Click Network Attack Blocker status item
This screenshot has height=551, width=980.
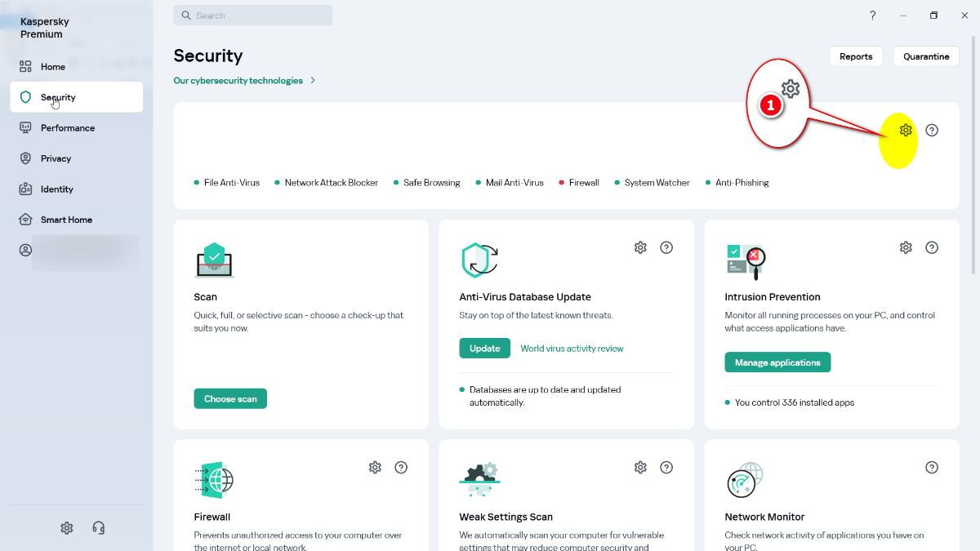coord(326,183)
